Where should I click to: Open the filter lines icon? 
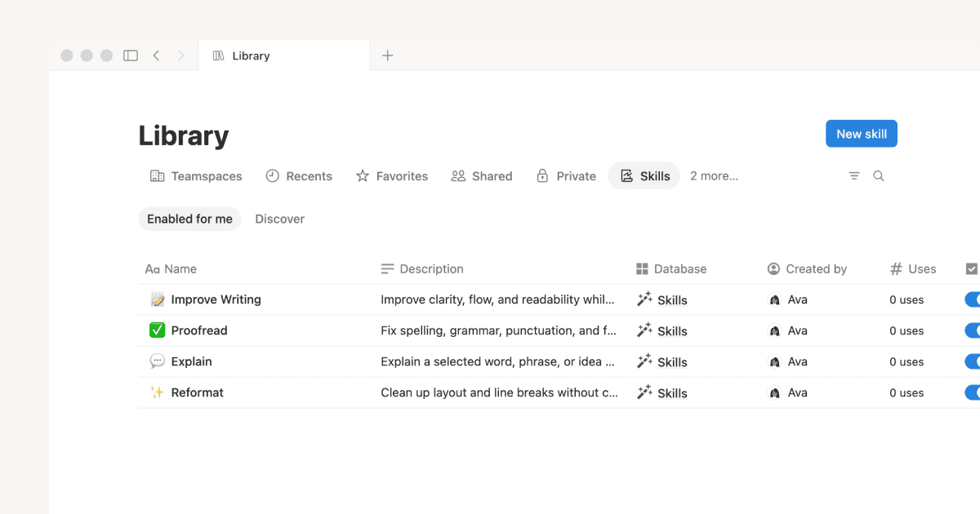pos(854,176)
